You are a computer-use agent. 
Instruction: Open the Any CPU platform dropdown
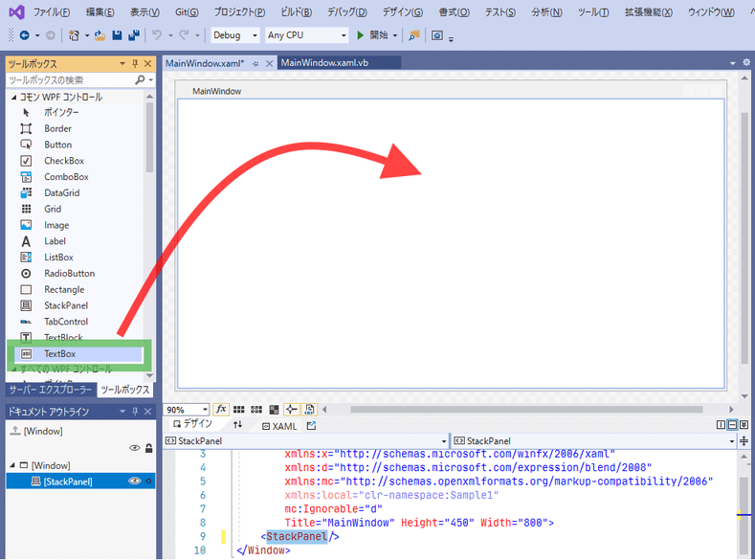(305, 35)
